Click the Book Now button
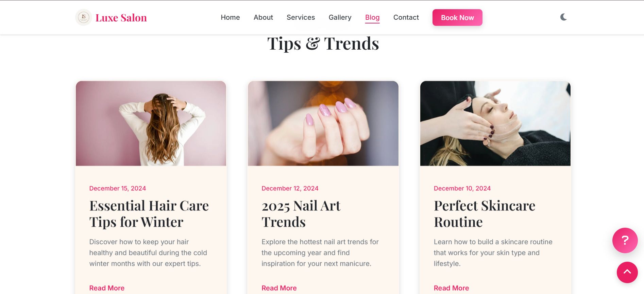 (x=457, y=17)
